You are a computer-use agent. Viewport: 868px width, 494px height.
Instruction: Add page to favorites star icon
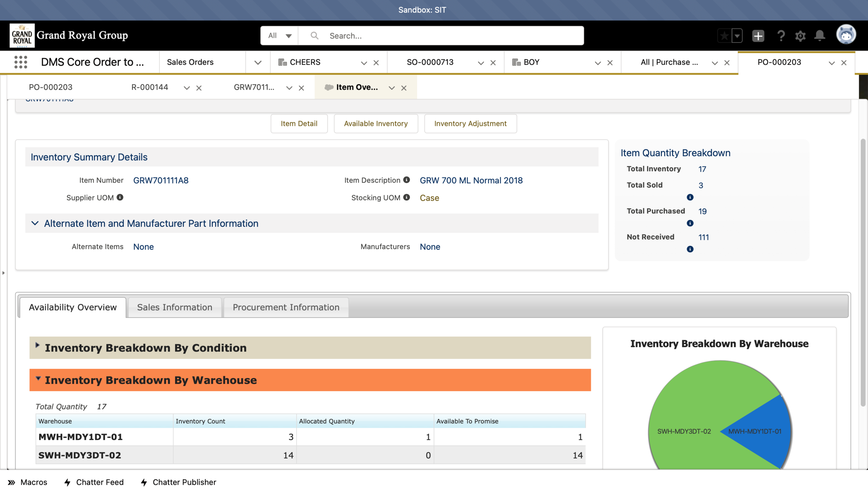coord(724,35)
